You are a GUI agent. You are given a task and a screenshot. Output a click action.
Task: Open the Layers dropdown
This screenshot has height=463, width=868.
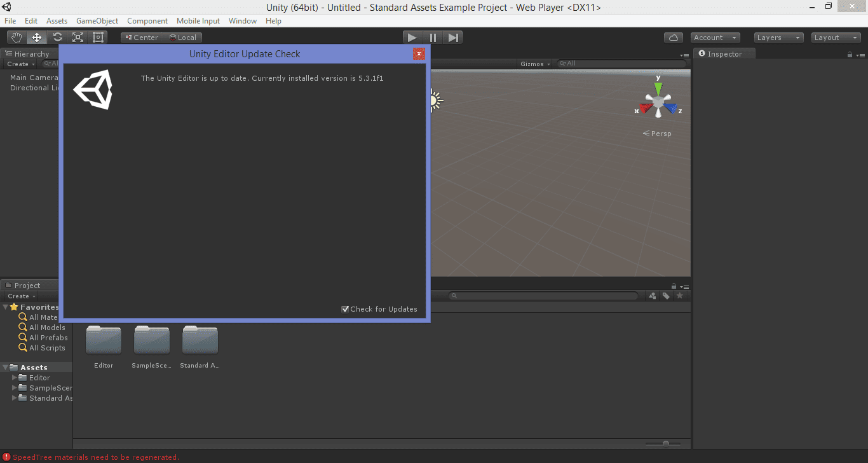coord(779,38)
